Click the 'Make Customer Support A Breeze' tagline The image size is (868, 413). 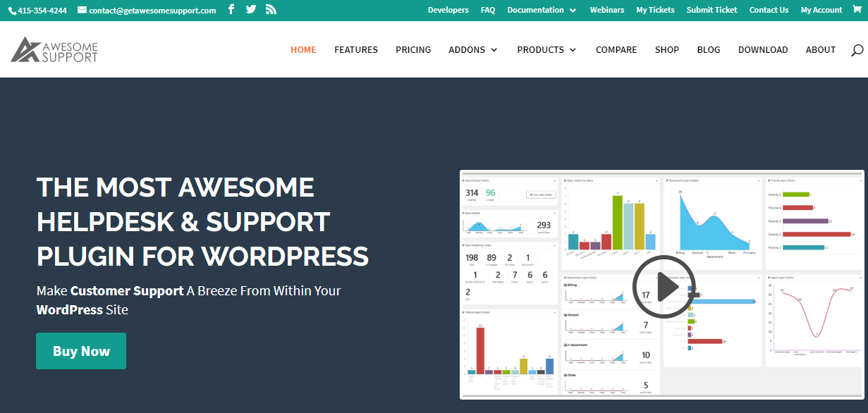pos(189,300)
